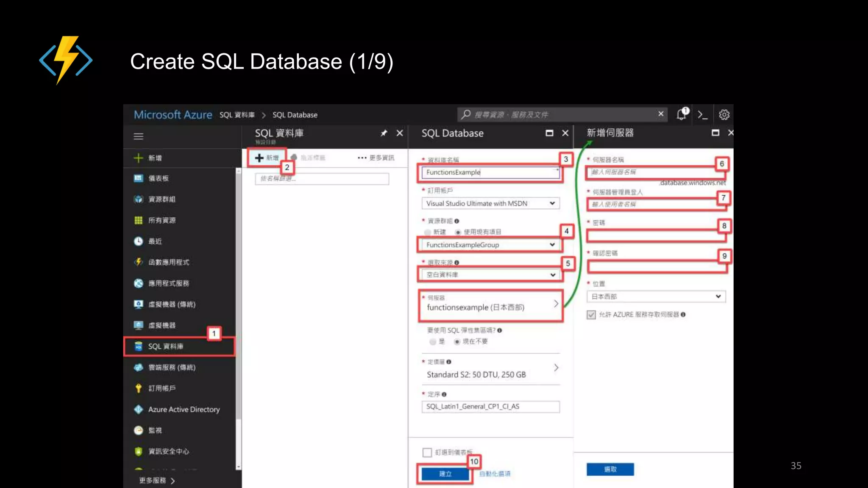Click the portal search resources field
This screenshot has height=488, width=868.
[x=562, y=114]
